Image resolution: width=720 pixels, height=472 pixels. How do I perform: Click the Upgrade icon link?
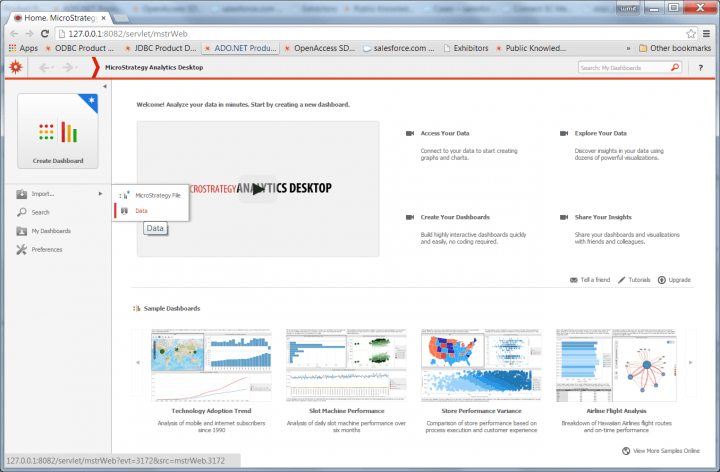point(674,280)
